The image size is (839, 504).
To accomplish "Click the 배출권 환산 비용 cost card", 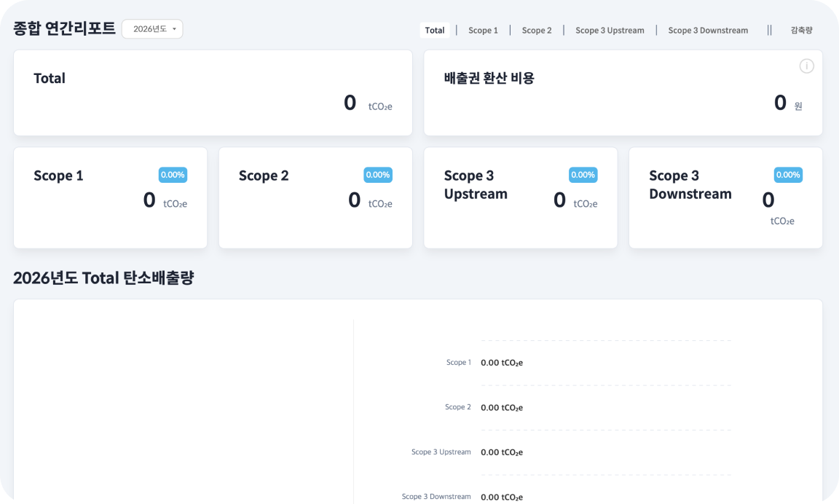I will tap(623, 92).
